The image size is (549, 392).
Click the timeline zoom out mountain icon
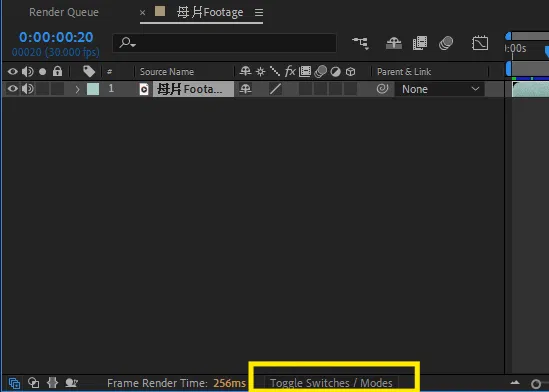[515, 383]
